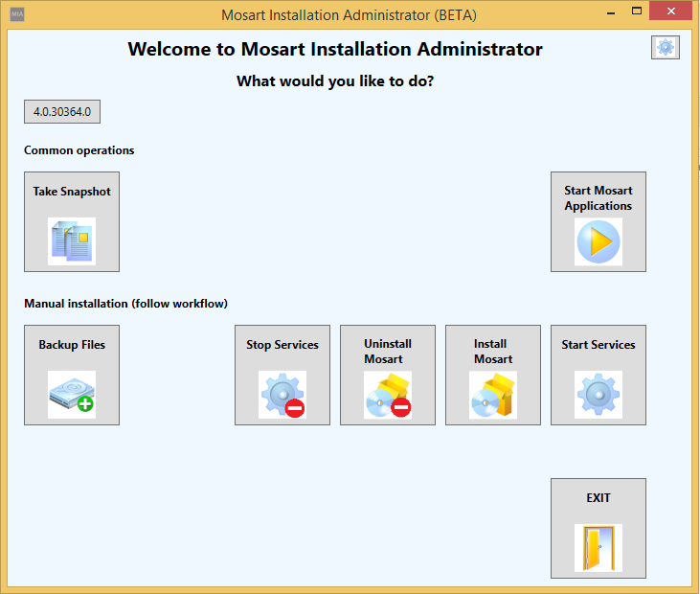Click the 'Start Services' label text

(598, 345)
